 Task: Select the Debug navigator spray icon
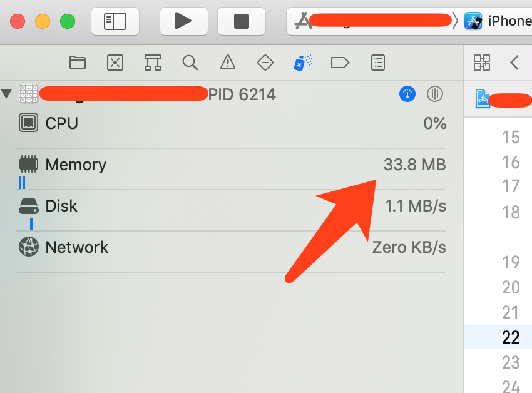303,63
